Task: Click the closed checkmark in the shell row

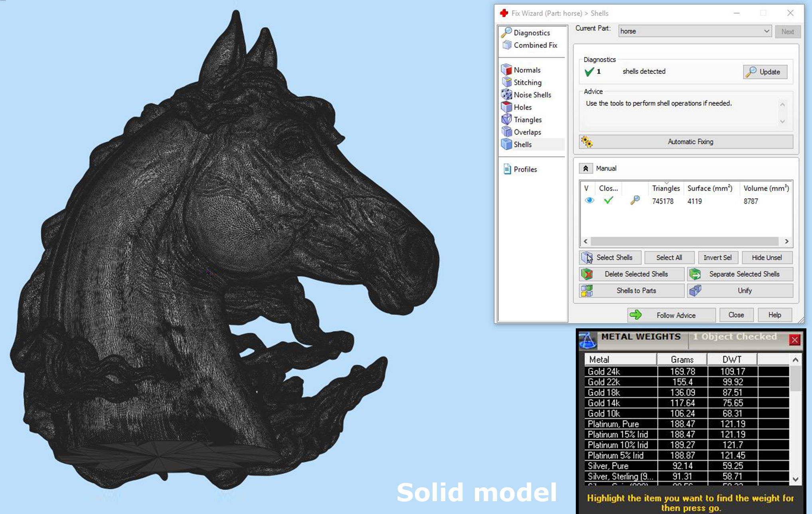Action: (x=608, y=200)
